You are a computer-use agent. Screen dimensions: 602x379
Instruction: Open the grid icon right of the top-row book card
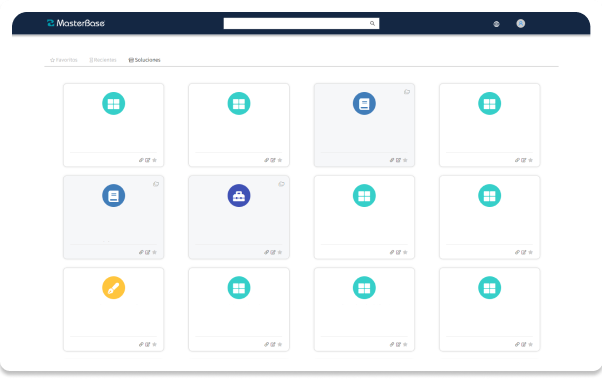click(490, 103)
